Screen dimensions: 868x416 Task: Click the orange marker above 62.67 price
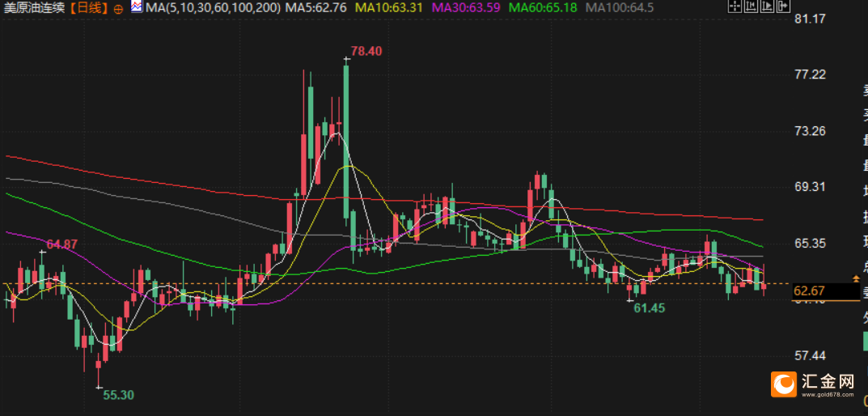856,278
